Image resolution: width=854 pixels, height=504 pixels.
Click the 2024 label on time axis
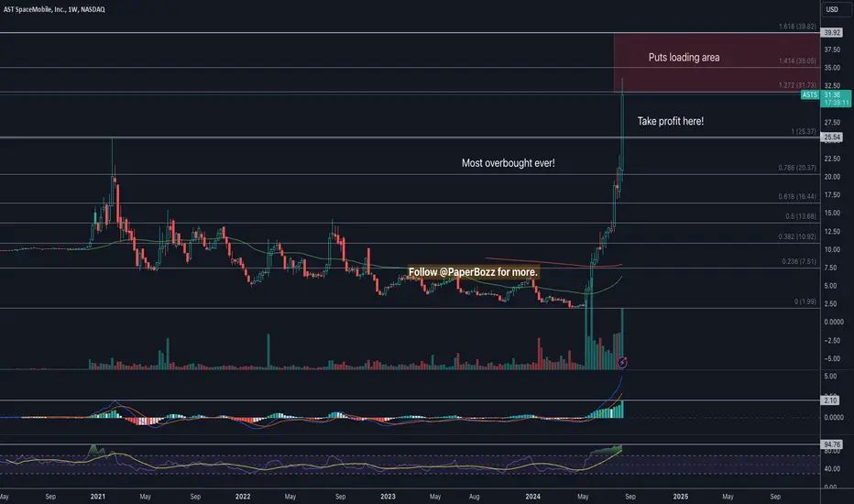point(532,497)
